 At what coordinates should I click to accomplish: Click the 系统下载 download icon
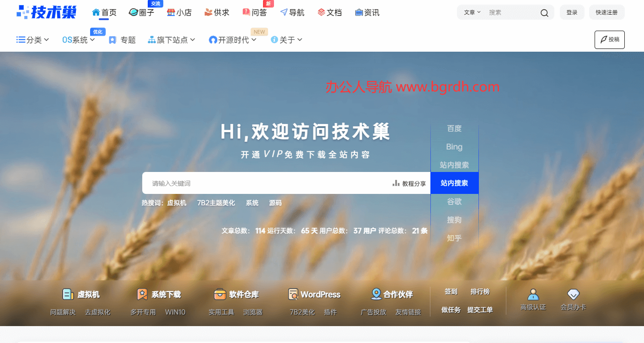[x=142, y=294]
